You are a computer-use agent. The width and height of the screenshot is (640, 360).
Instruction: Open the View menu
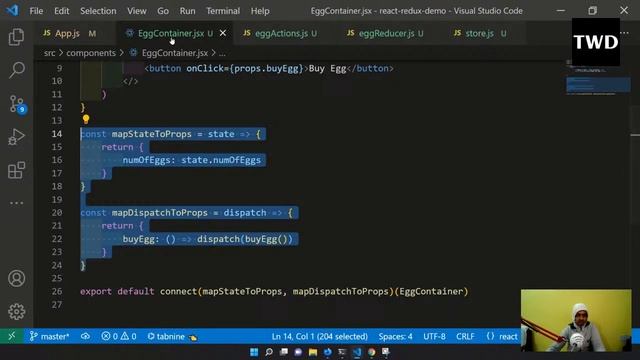coord(136,11)
